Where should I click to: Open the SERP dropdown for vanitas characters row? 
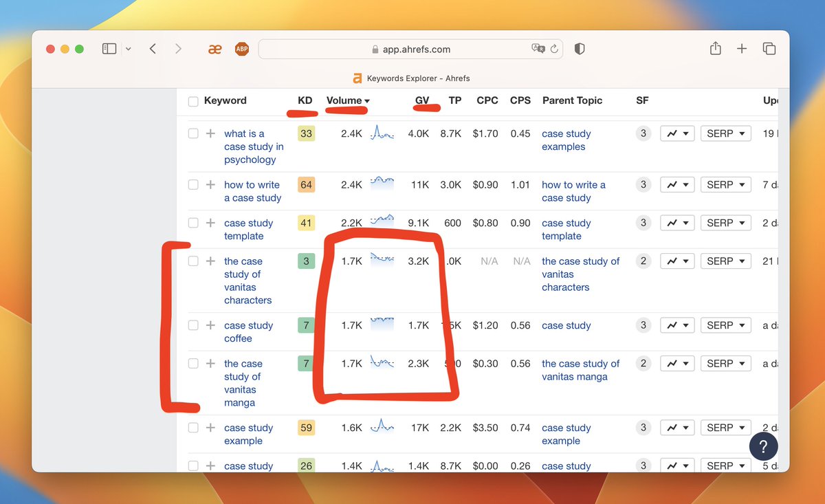[726, 261]
